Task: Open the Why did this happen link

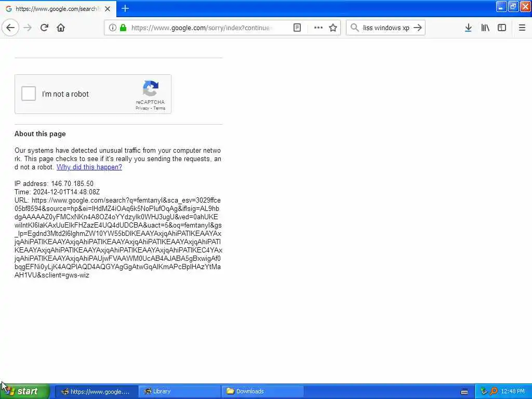Action: click(x=89, y=167)
